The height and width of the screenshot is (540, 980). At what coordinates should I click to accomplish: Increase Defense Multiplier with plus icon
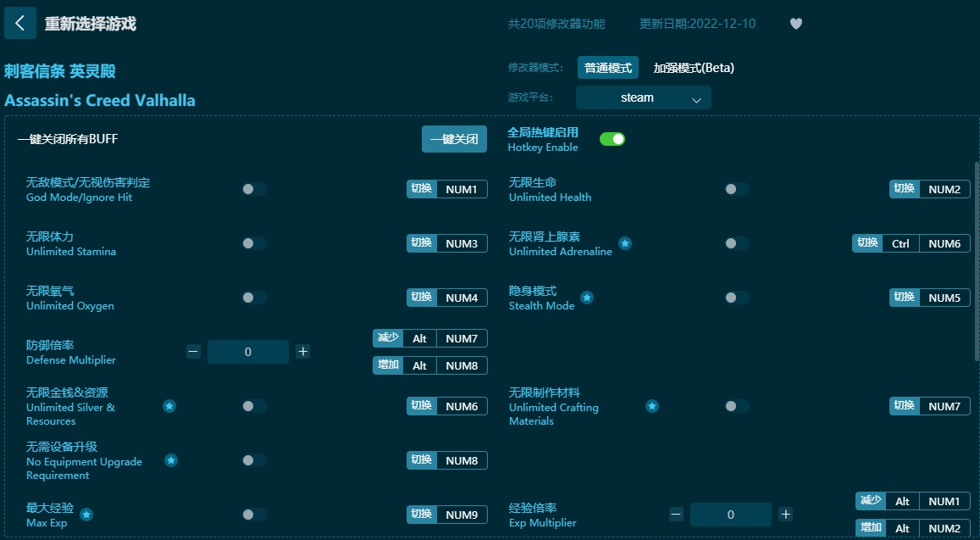(303, 352)
